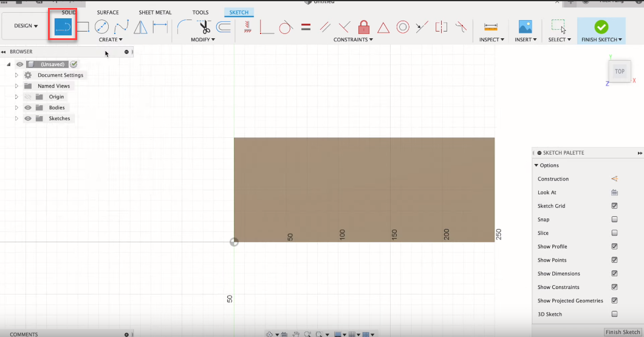
Task: Apply the Tangent constraint
Action: (286, 27)
